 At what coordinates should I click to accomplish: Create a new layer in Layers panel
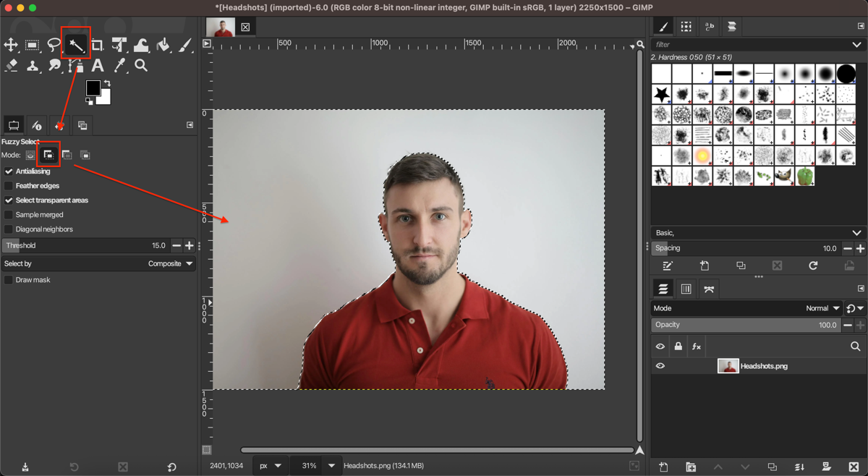click(x=665, y=467)
